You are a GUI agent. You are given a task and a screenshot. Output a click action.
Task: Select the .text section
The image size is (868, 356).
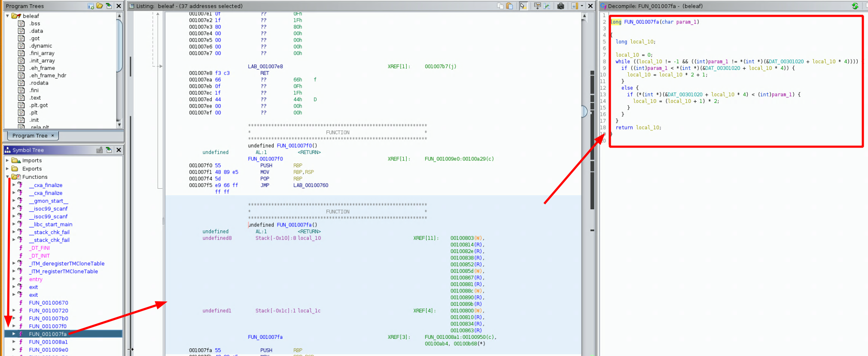(x=35, y=98)
